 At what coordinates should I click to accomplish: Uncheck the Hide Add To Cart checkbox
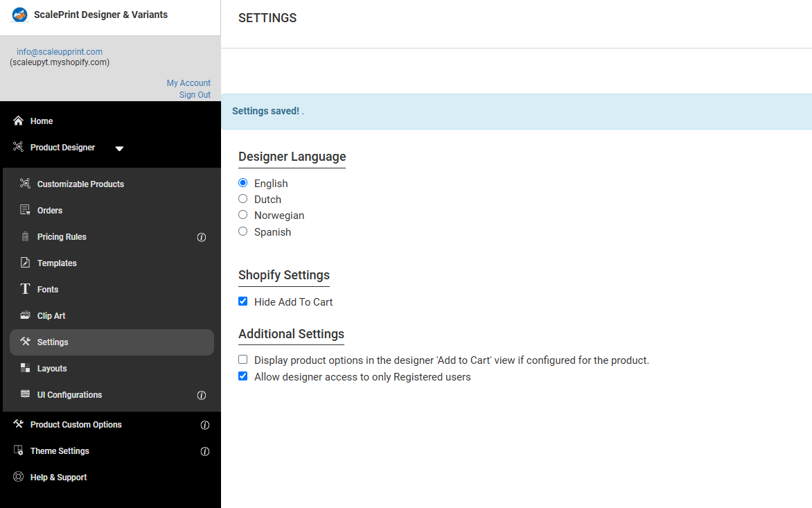click(x=243, y=301)
